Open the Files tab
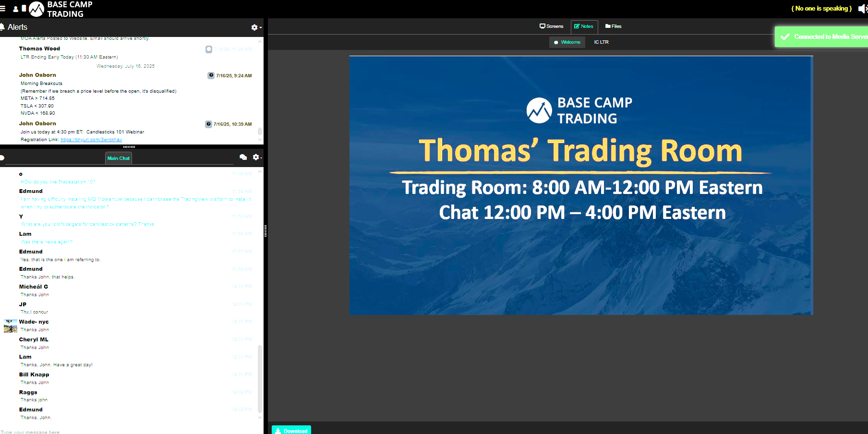868x434 pixels. (x=613, y=26)
